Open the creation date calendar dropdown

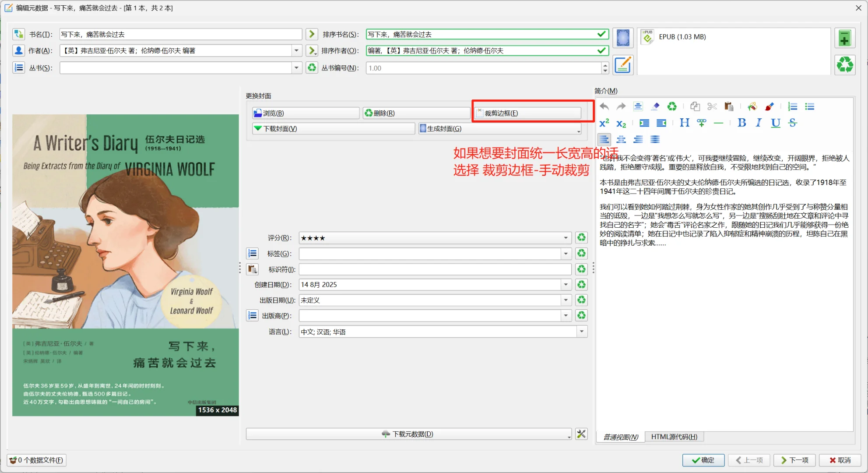tap(566, 285)
